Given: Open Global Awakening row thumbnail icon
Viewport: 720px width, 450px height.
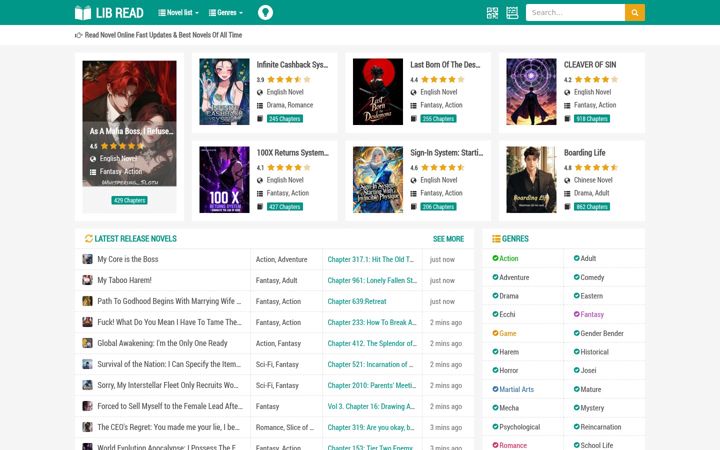Looking at the screenshot, I should point(87,343).
